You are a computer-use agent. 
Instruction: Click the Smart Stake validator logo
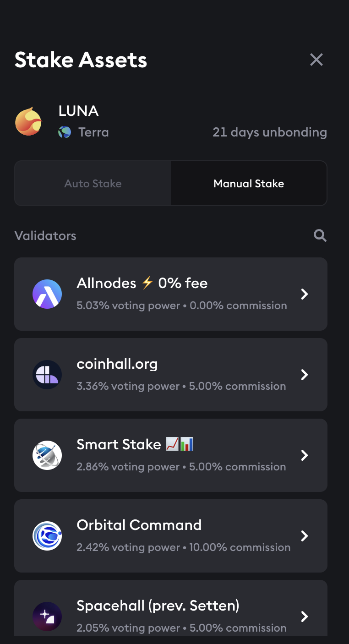(47, 455)
